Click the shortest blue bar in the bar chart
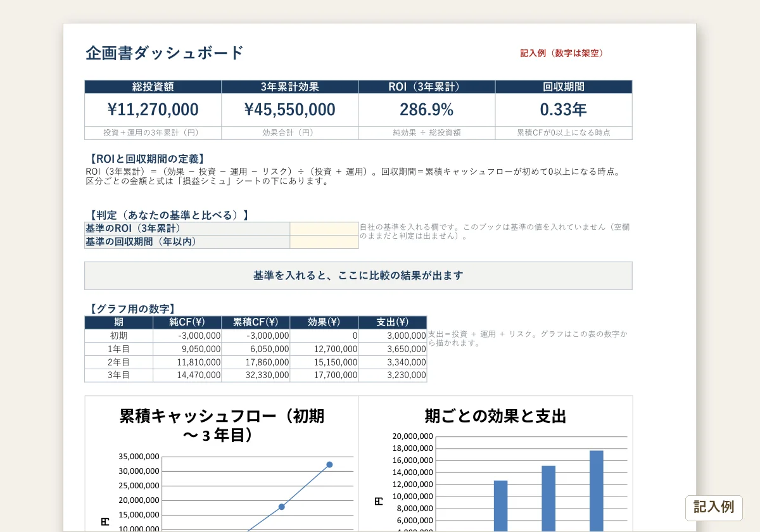This screenshot has width=760, height=532. coord(500,506)
